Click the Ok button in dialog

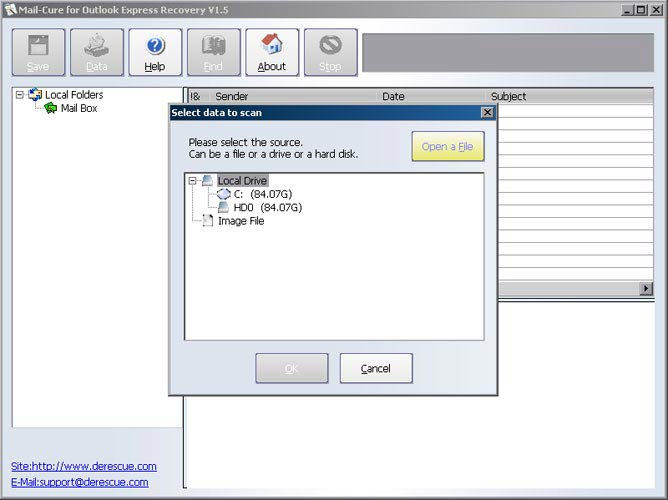click(292, 368)
